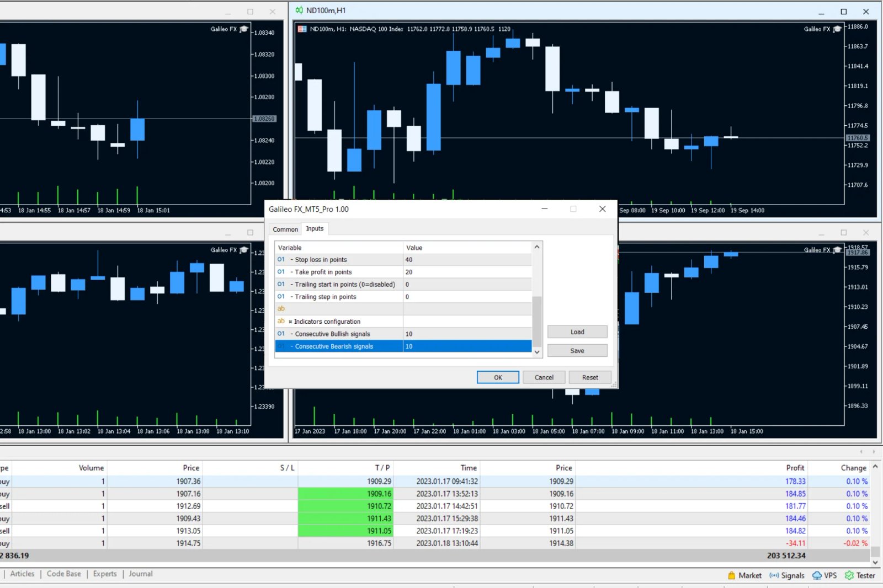Open the Journal tab at the bottom
Image resolution: width=883 pixels, height=588 pixels.
(x=140, y=574)
